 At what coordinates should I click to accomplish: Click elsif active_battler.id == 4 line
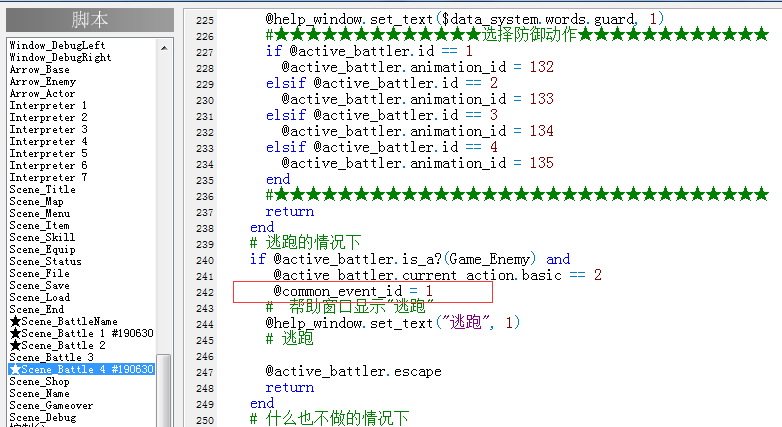click(x=382, y=147)
